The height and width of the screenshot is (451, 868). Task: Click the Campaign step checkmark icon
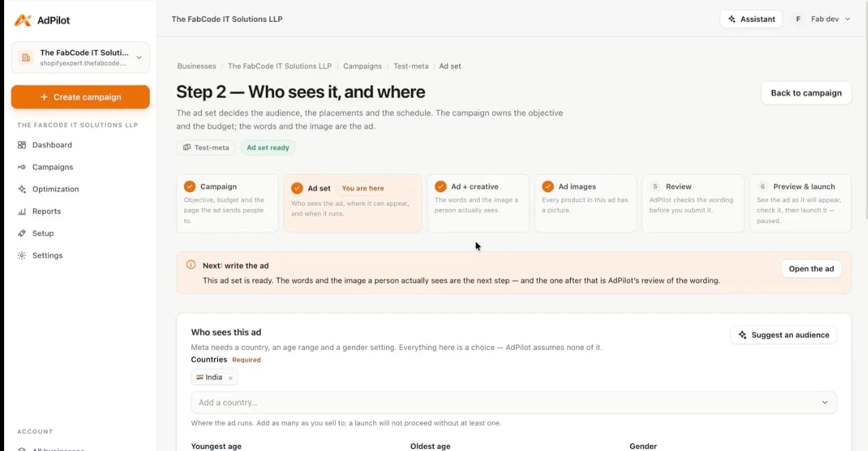click(189, 187)
